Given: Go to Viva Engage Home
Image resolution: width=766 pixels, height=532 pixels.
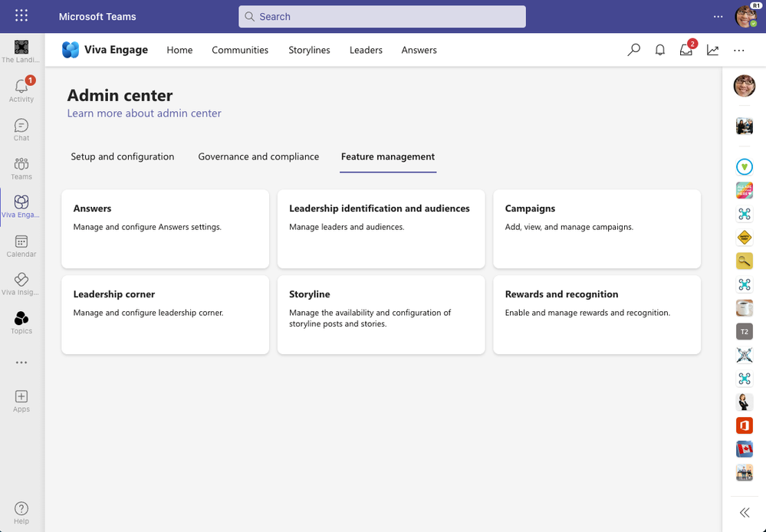Looking at the screenshot, I should pos(179,50).
